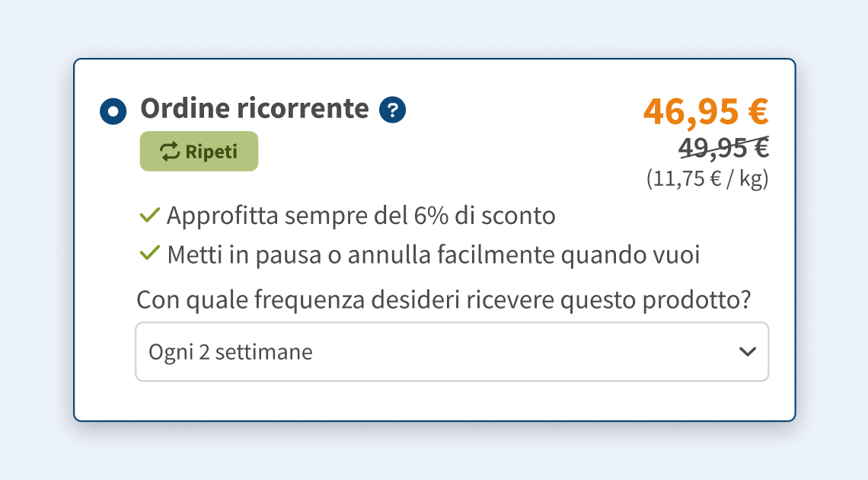Click the green checkmark beside the 6% discount line

pos(148,215)
